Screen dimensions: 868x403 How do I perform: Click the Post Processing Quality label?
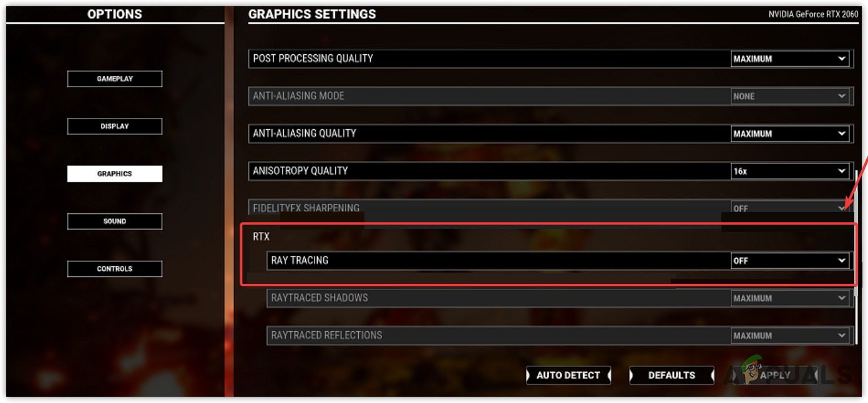pyautogui.click(x=313, y=58)
